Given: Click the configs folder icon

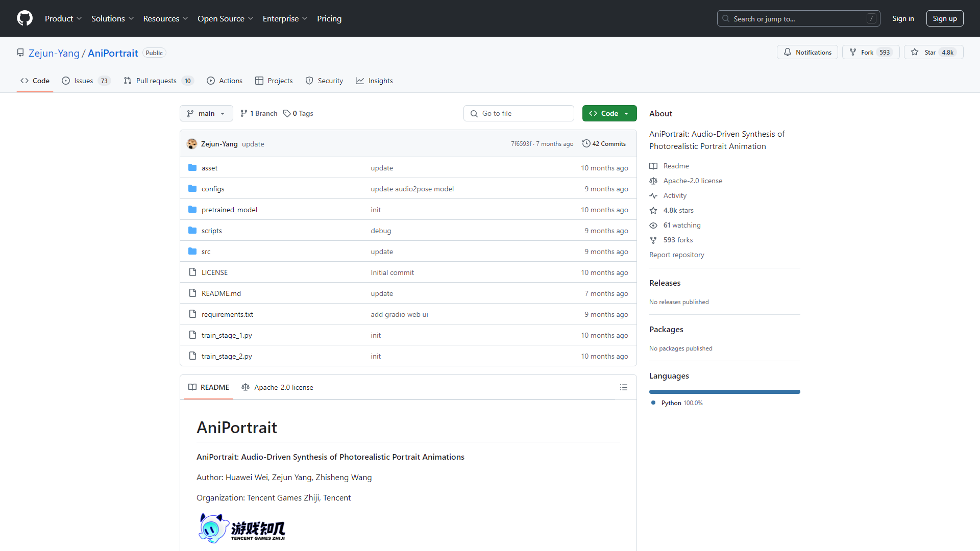Looking at the screenshot, I should [x=192, y=189].
